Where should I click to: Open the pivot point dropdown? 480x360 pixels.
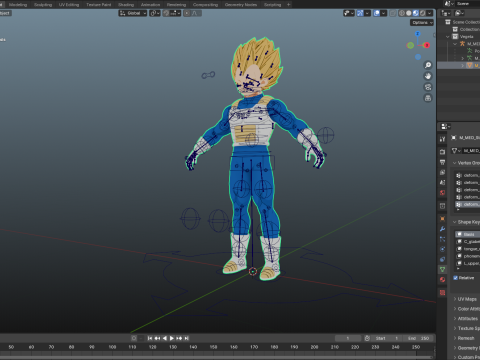tap(155, 13)
